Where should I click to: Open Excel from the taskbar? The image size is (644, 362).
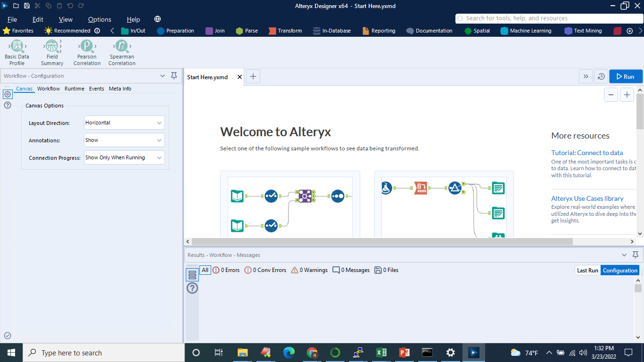[381, 353]
